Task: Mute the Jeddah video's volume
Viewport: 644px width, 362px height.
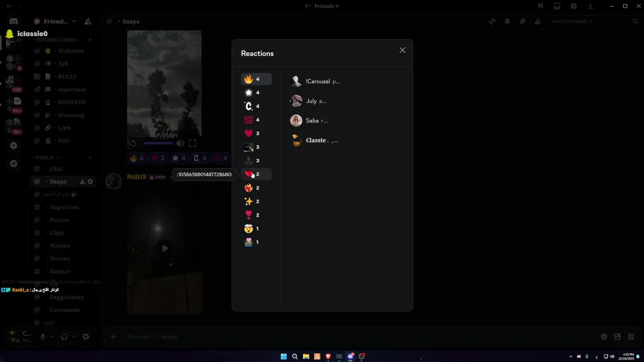Action: point(180,143)
